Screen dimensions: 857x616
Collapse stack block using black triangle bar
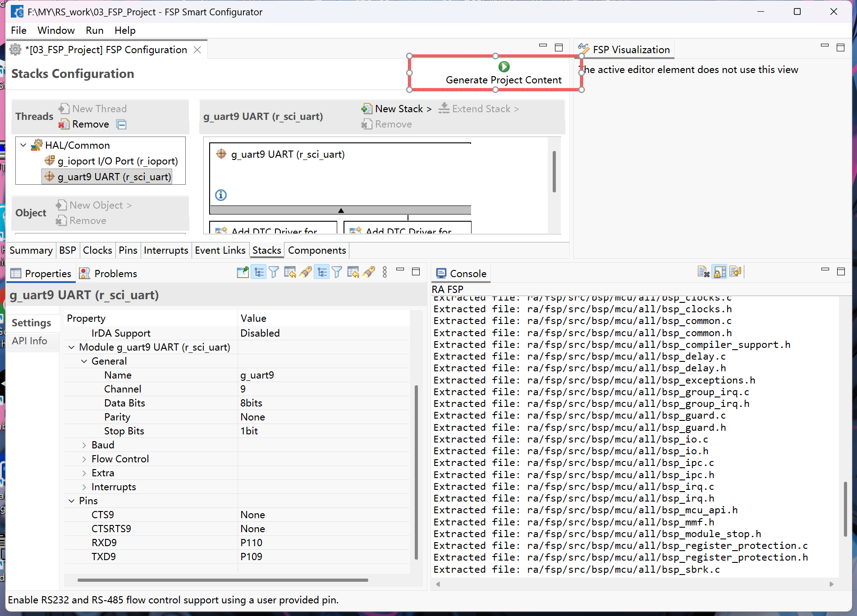[x=340, y=210]
